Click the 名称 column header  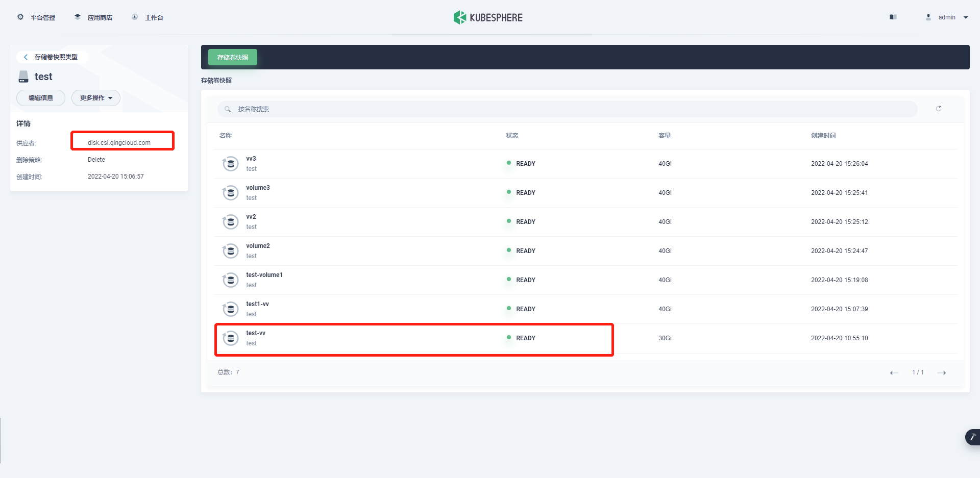226,136
